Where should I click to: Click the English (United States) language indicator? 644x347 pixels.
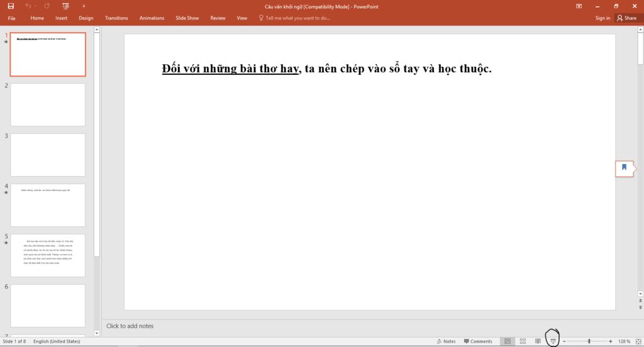click(57, 341)
